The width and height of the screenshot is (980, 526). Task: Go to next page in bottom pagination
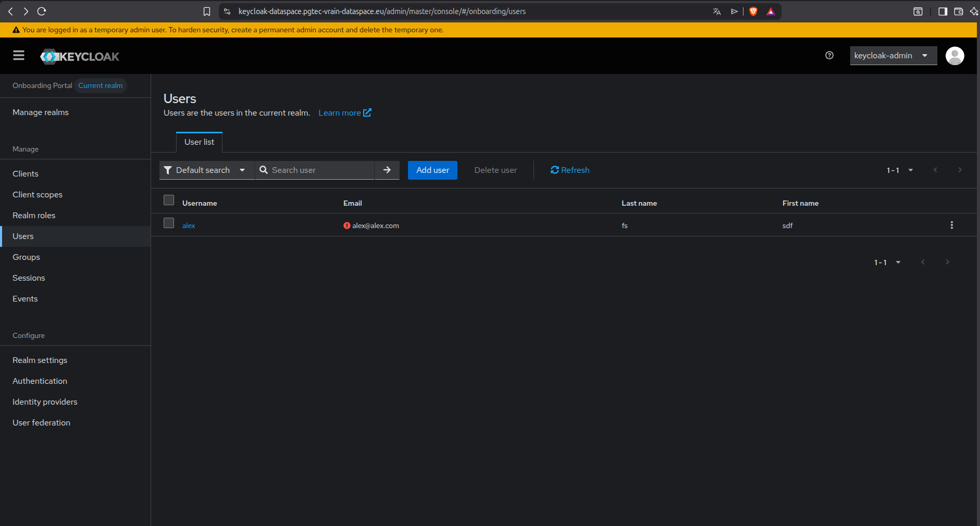click(x=947, y=262)
